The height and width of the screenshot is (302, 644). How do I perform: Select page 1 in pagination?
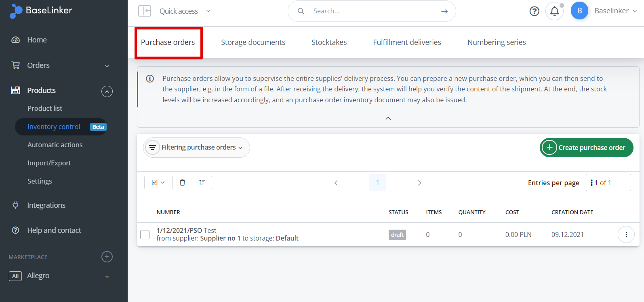378,183
